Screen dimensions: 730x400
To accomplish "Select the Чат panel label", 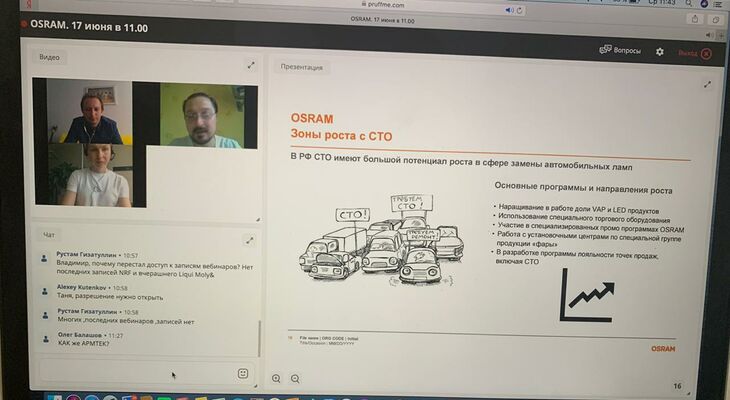I will [49, 235].
